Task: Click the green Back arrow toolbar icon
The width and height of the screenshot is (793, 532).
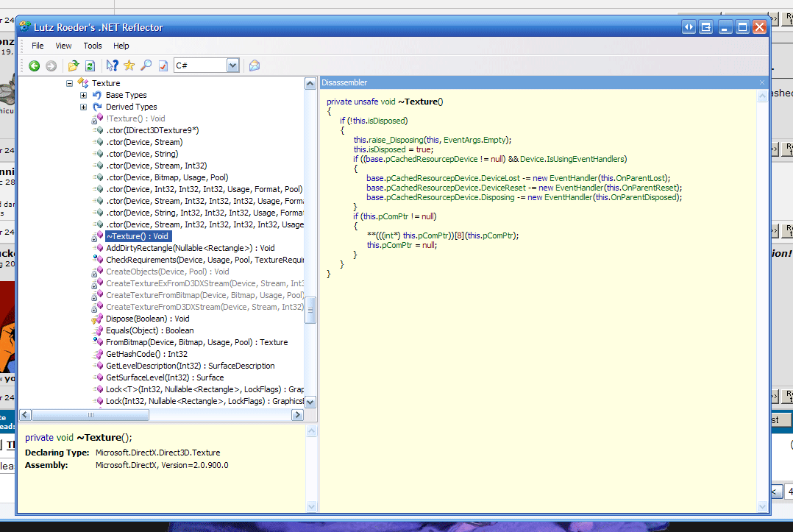Action: tap(35, 65)
